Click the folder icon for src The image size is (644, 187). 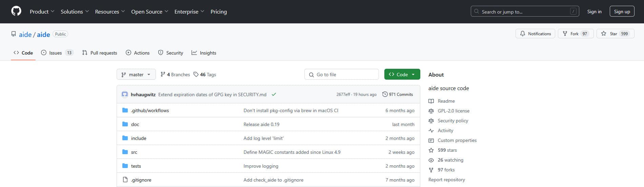(125, 152)
